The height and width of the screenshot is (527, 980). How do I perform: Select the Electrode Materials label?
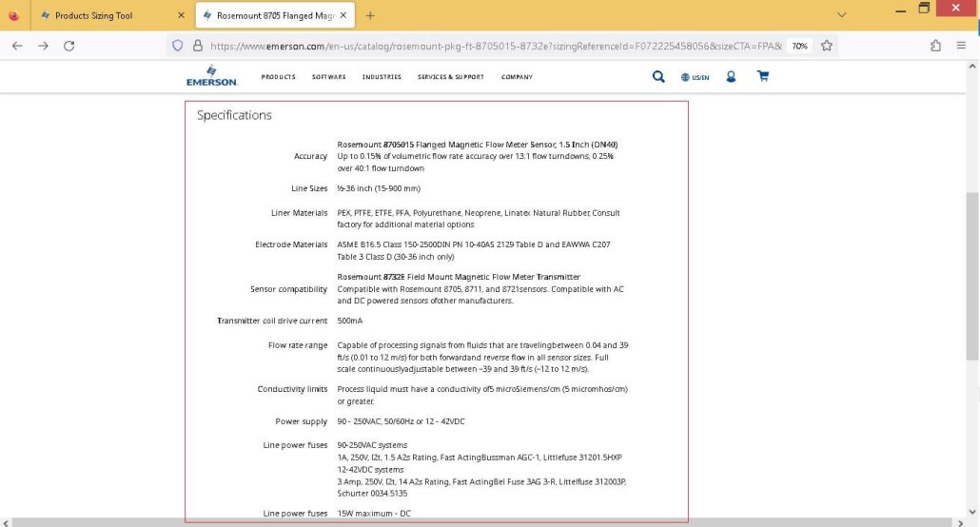point(291,244)
